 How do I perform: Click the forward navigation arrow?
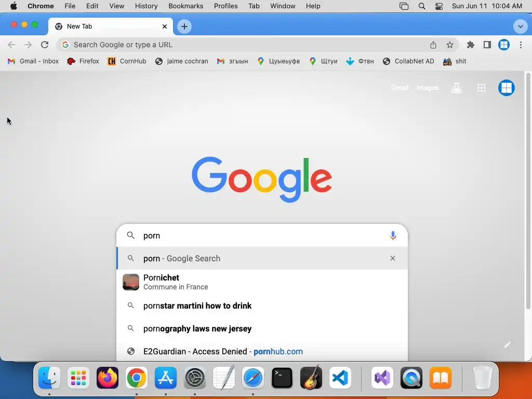[28, 45]
